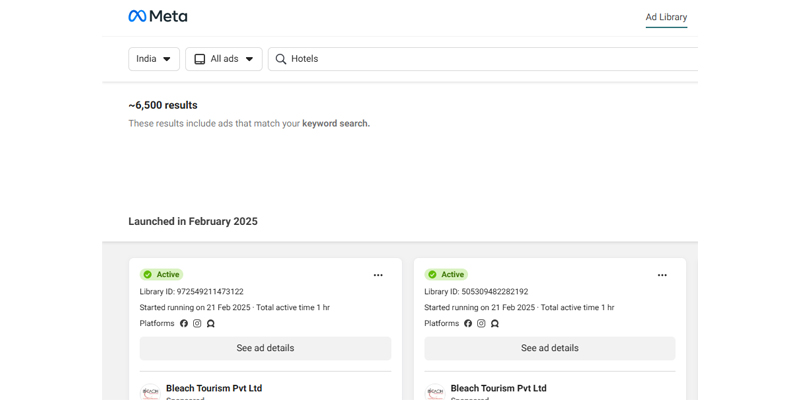800x400 pixels.
Task: Open the All ads category dropdown
Action: (224, 59)
